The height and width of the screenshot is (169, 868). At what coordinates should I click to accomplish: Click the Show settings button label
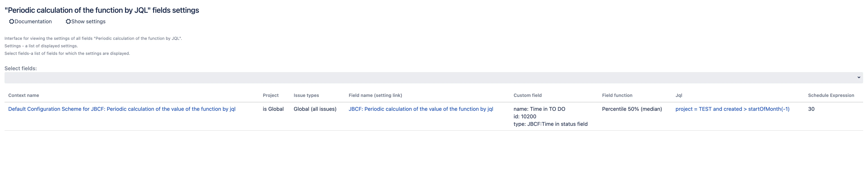tap(88, 22)
